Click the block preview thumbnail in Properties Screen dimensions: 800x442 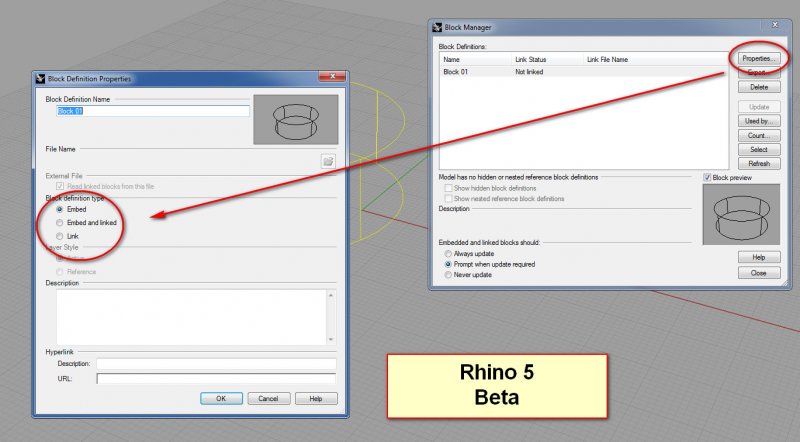coord(296,119)
